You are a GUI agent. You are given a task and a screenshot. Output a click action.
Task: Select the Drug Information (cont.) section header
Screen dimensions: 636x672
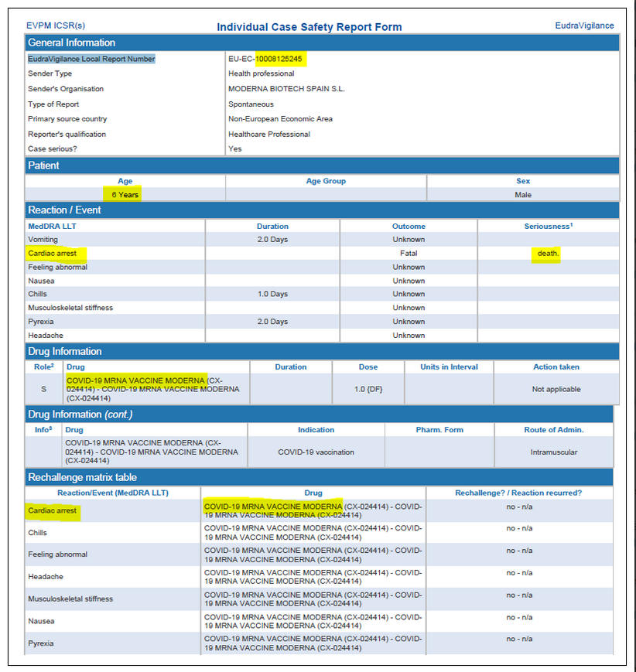click(80, 414)
